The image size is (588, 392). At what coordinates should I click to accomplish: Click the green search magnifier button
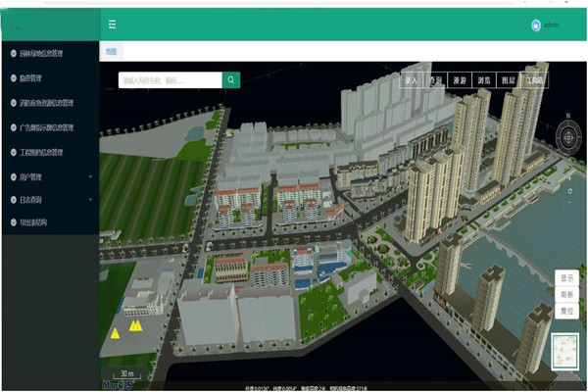(x=231, y=80)
